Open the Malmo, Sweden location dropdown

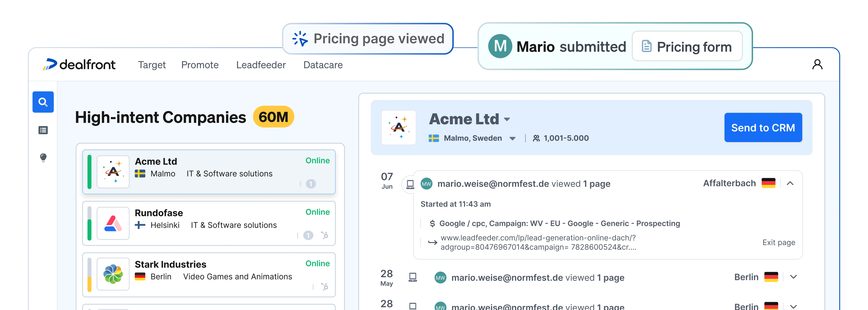pos(513,139)
